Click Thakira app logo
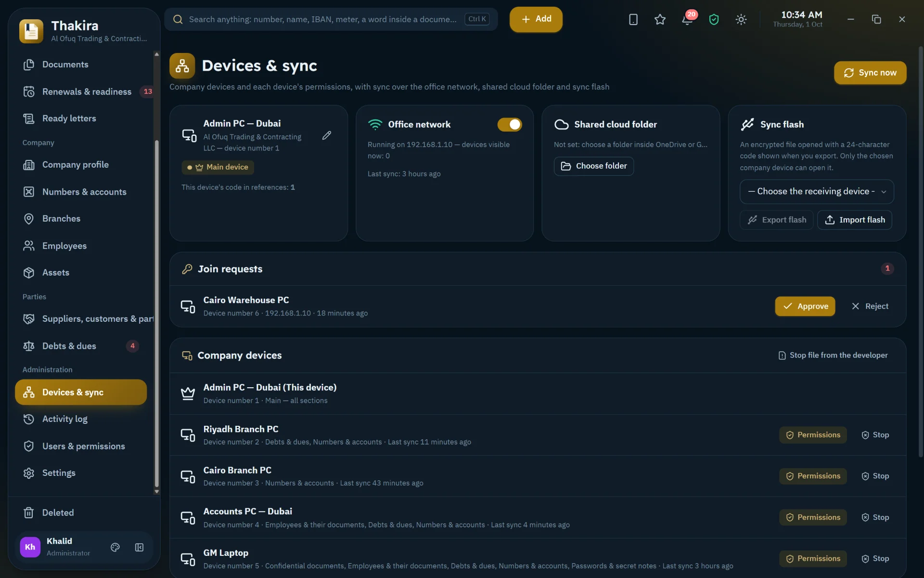This screenshot has height=578, width=924. [31, 31]
